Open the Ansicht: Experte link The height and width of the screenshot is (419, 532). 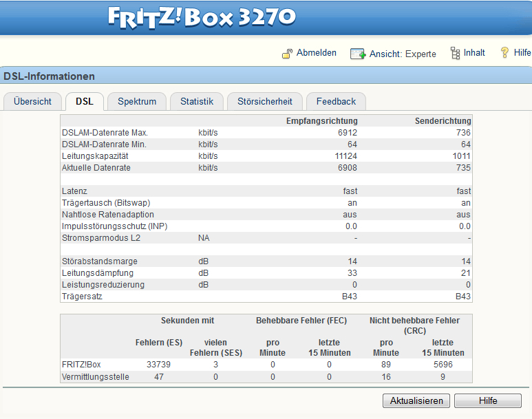[403, 54]
